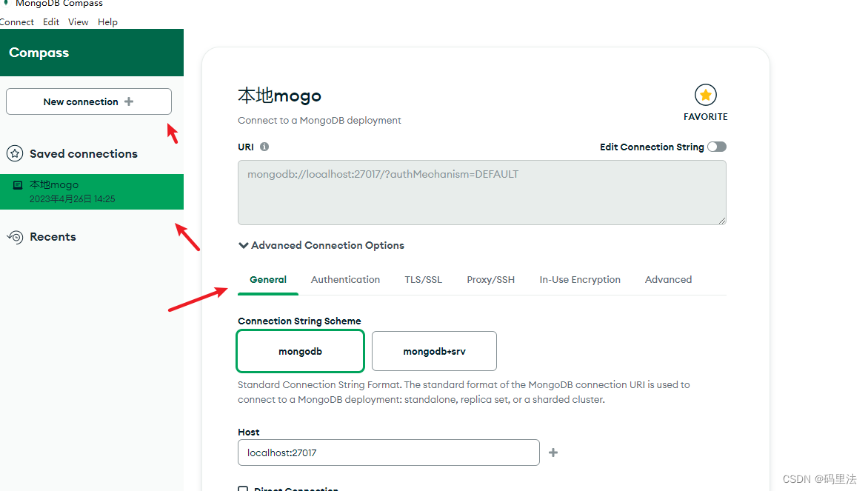The image size is (868, 491).
Task: Click the URI info icon
Action: pos(264,147)
